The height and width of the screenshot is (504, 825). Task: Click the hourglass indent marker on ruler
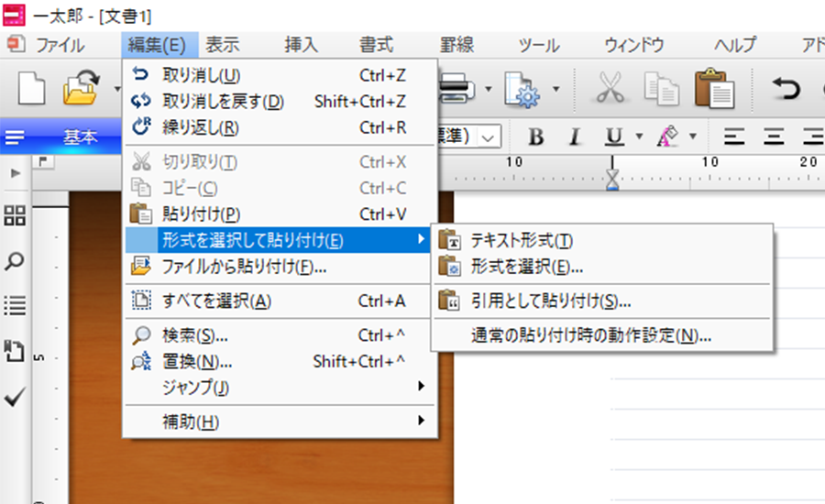613,179
